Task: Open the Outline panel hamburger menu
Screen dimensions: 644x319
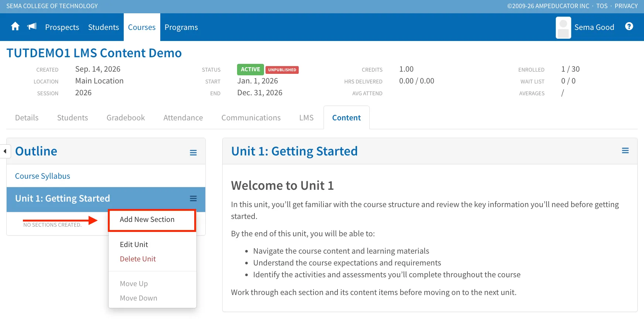Action: (193, 152)
